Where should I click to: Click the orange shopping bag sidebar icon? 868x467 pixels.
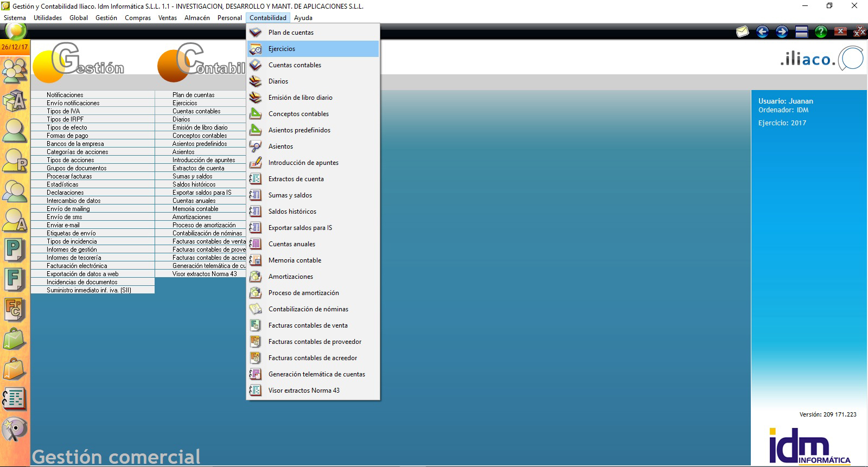(15, 369)
